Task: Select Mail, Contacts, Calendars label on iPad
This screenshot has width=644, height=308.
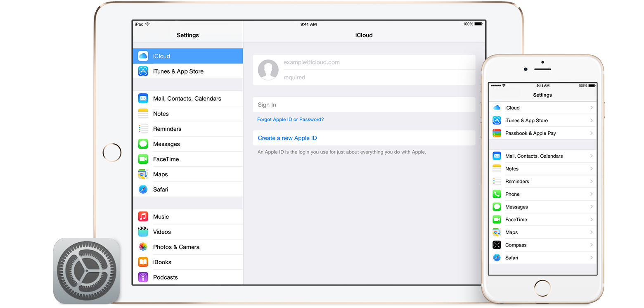Action: tap(187, 99)
